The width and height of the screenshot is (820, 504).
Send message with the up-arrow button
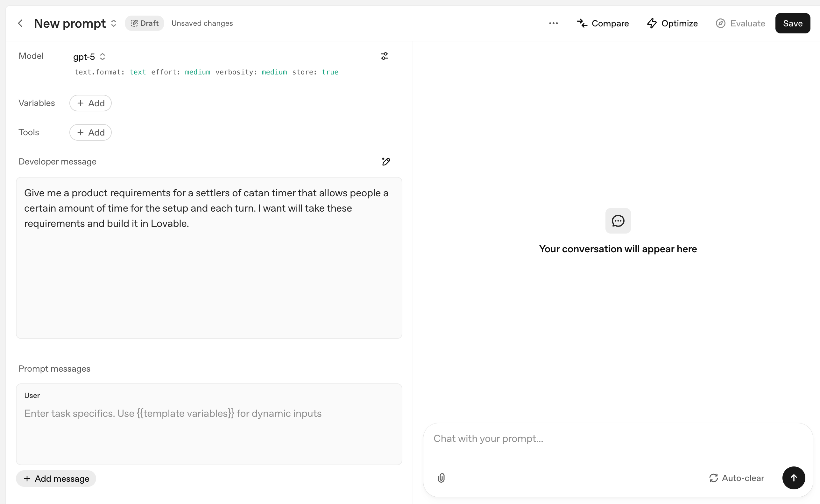(793, 478)
